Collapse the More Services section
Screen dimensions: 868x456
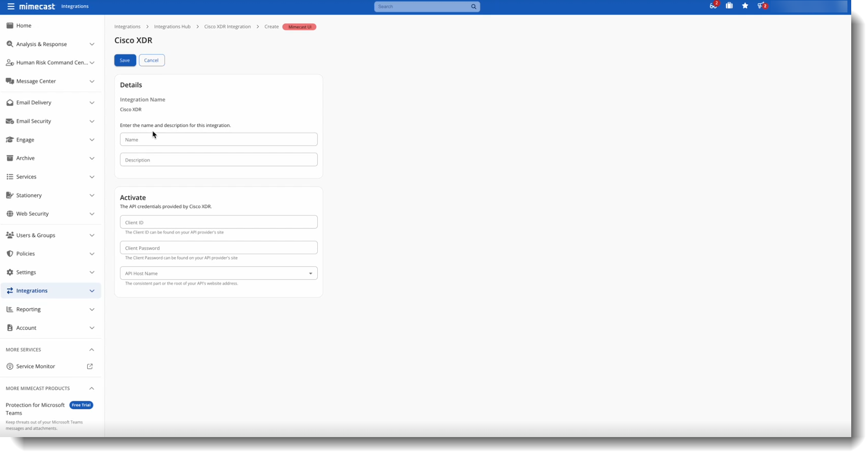(x=92, y=350)
